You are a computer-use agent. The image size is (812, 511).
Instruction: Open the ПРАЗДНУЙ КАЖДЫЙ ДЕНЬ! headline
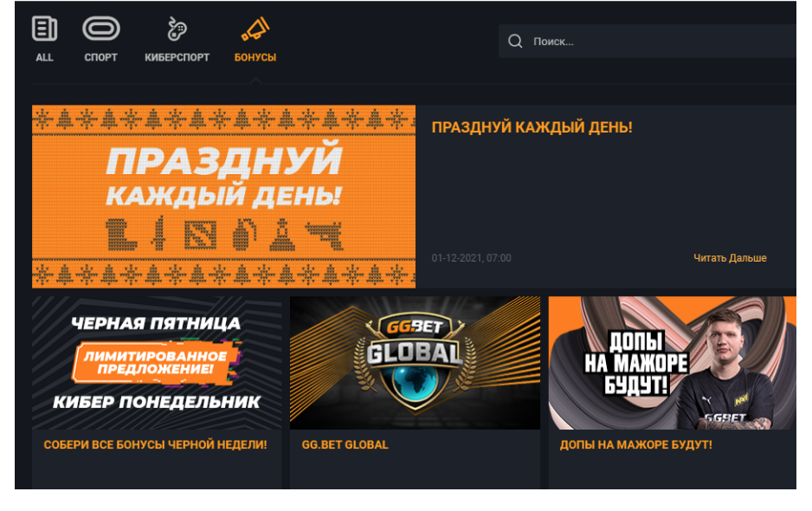[532, 127]
